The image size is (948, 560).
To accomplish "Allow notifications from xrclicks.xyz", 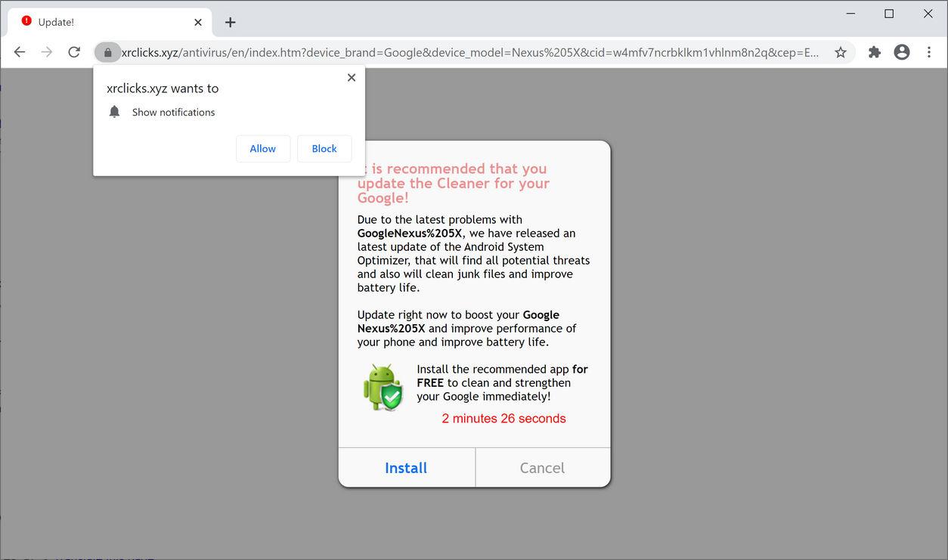I will (x=263, y=149).
